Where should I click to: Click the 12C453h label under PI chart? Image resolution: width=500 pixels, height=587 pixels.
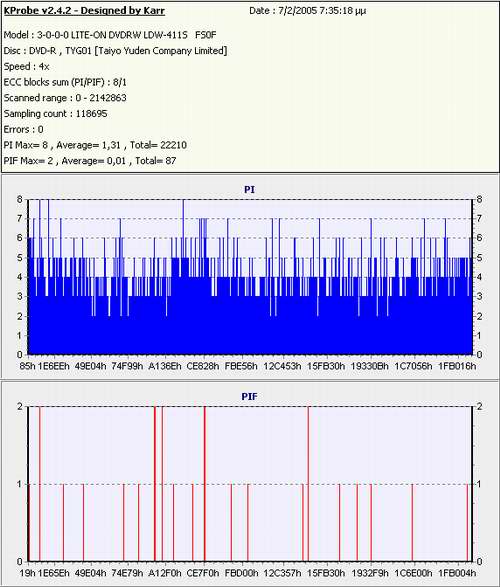click(282, 366)
